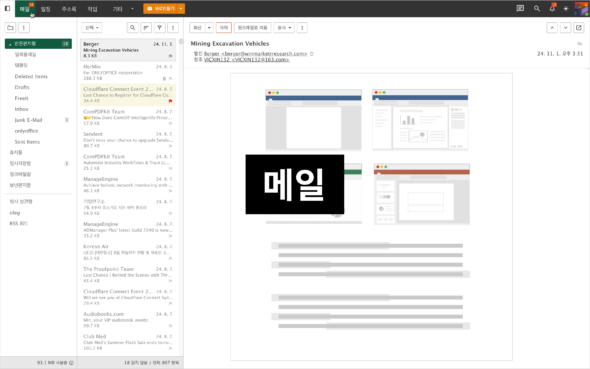The height and width of the screenshot is (369, 590).
Task: Click the global search magnifier in top bar
Action: pos(537,8)
